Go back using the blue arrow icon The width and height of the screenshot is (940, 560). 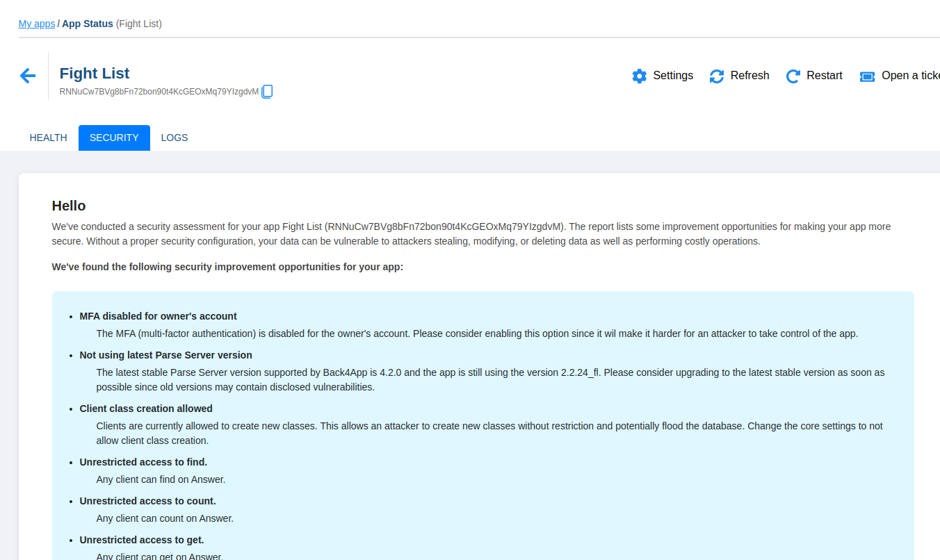tap(28, 76)
